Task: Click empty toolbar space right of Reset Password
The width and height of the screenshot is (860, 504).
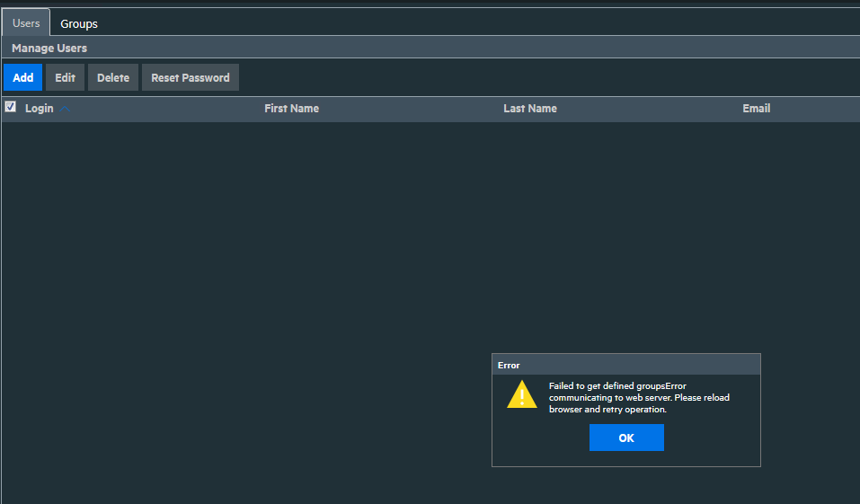Action: (539, 78)
